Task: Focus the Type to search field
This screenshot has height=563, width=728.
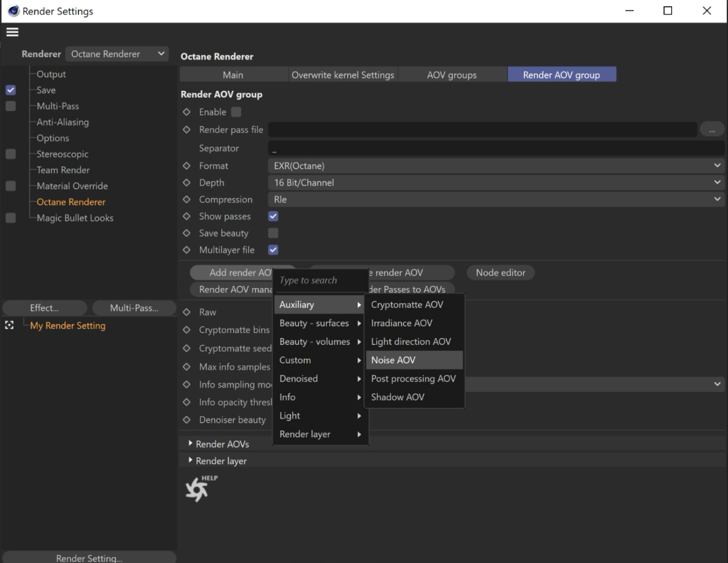Action: [320, 280]
